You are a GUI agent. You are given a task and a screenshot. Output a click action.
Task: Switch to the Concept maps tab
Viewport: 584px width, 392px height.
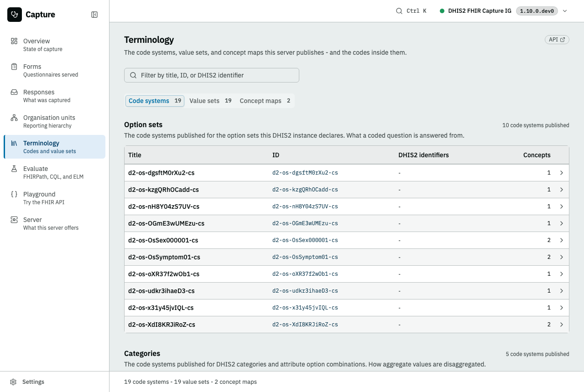click(265, 101)
